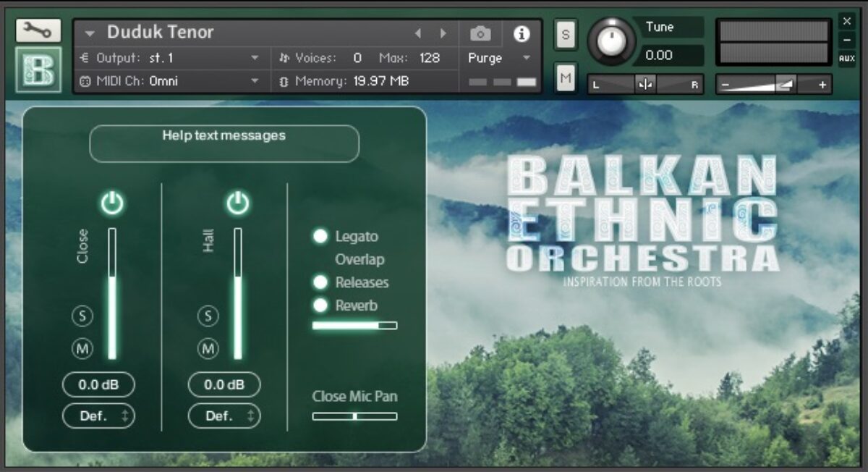
Task: Open the Close mic Def. output selector
Action: (98, 416)
